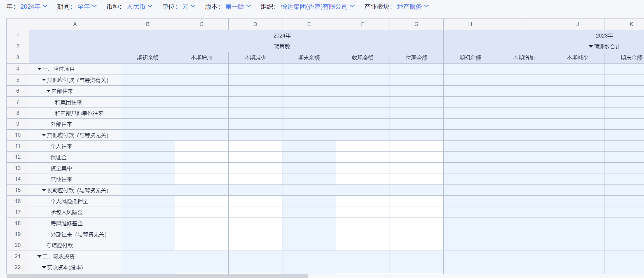Open the 年 2024年 dropdown

coord(34,6)
